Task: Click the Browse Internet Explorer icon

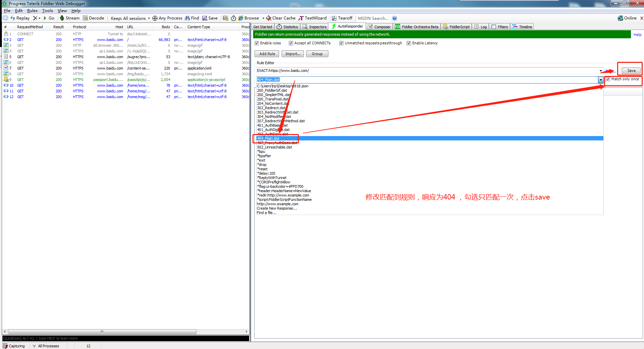Action: pyautogui.click(x=241, y=18)
